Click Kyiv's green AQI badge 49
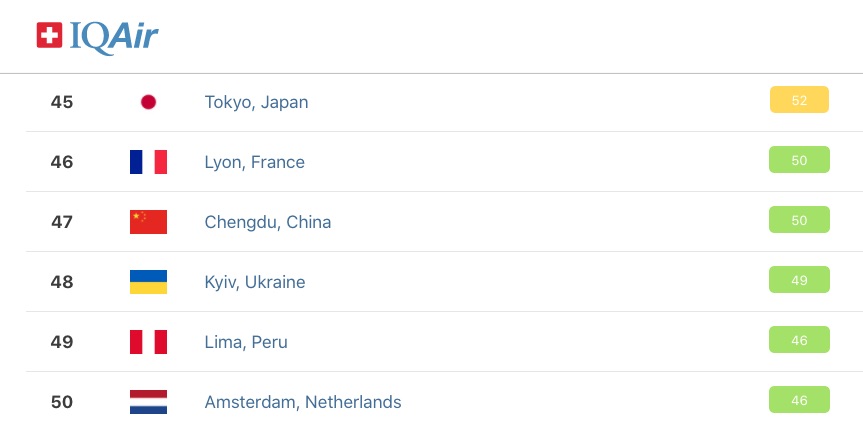 click(799, 280)
